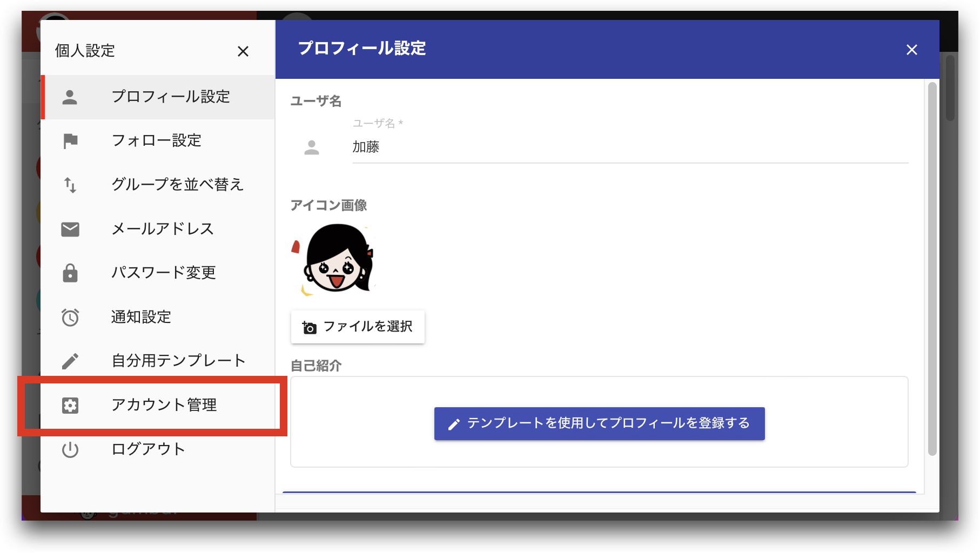Click the profile panel vertical scrollbar
This screenshot has height=553, width=980.
tap(932, 269)
